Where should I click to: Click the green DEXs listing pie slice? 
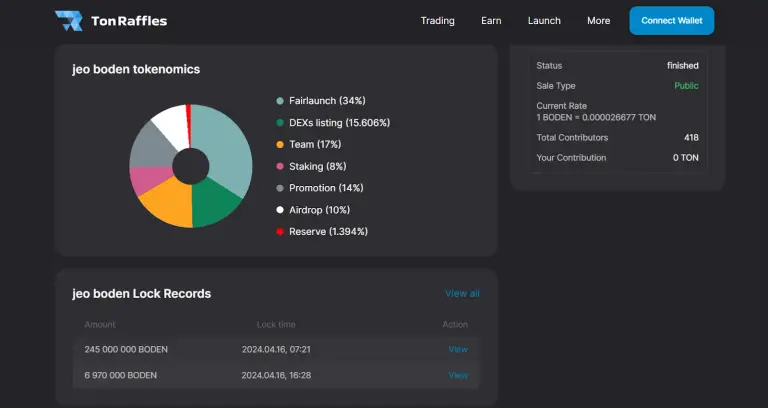pos(212,203)
